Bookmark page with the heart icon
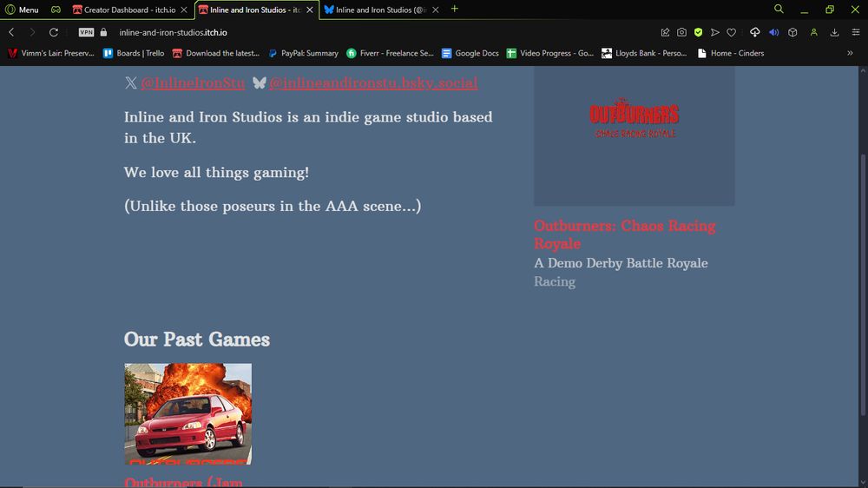 pyautogui.click(x=731, y=32)
